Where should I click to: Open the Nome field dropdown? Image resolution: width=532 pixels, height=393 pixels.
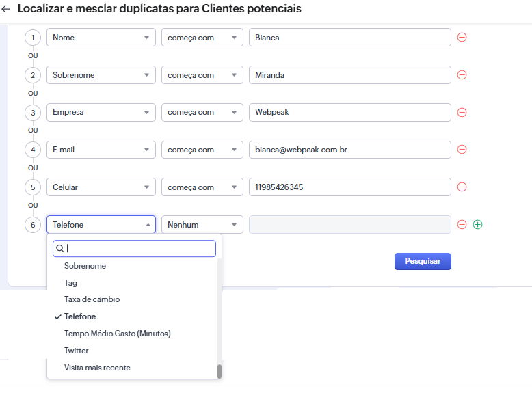pyautogui.click(x=101, y=38)
